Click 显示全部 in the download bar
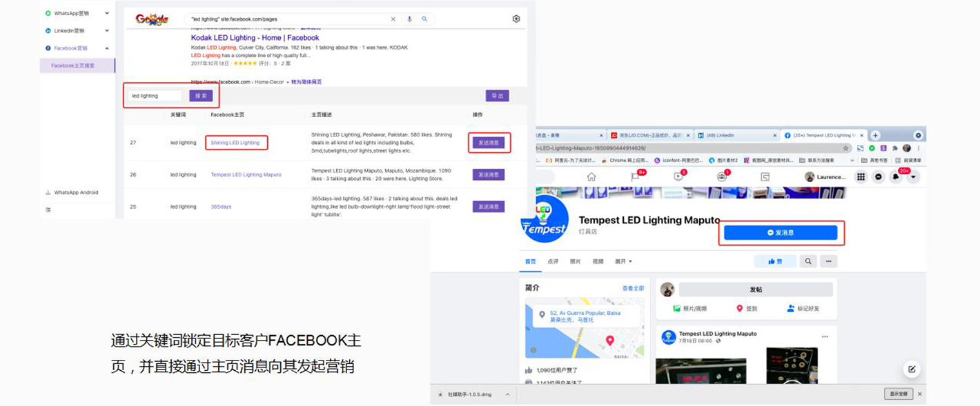Viewport: 980px width, 406px height. pyautogui.click(x=899, y=394)
